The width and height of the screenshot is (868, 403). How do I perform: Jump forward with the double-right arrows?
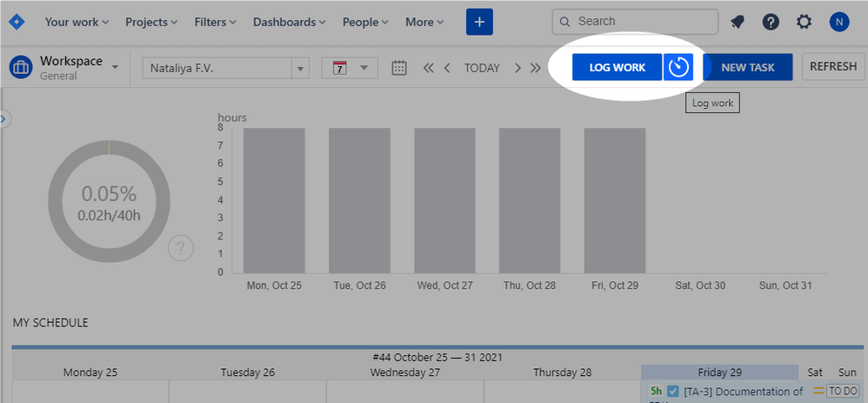coord(535,68)
